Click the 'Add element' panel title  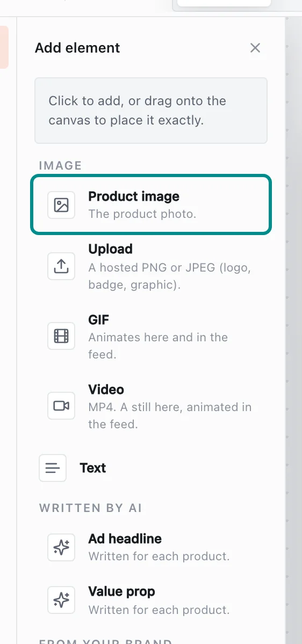77,48
